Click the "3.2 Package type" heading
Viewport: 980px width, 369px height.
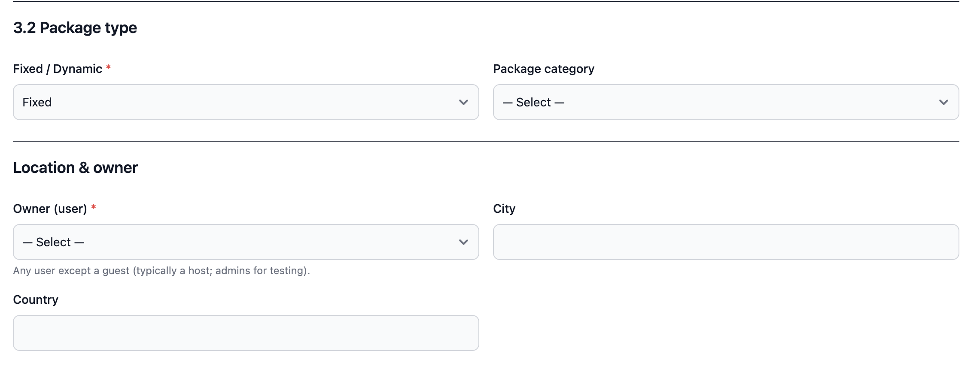tap(75, 28)
